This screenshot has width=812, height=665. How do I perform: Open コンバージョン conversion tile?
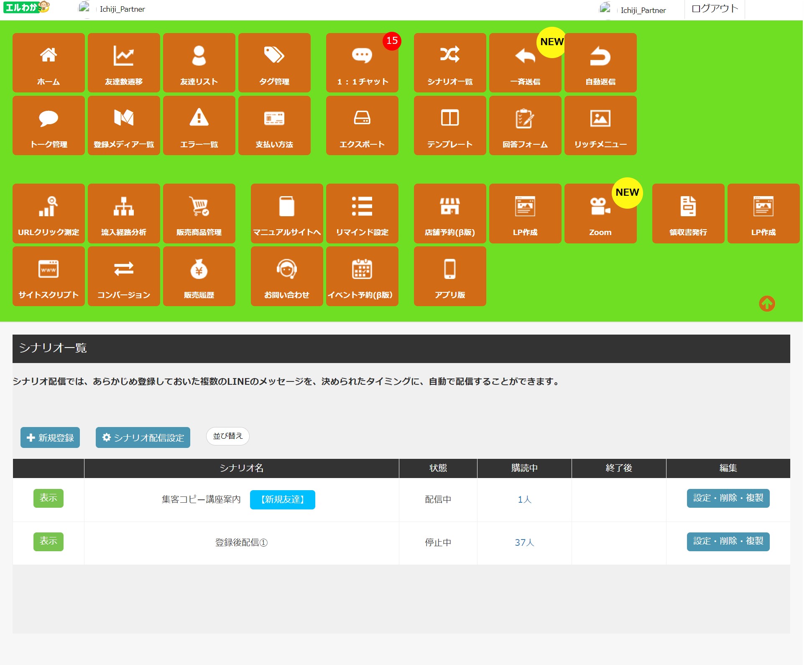click(124, 276)
